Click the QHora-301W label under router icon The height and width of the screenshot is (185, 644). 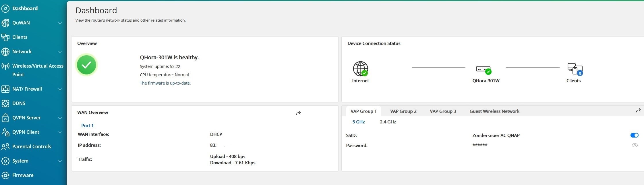pos(486,81)
